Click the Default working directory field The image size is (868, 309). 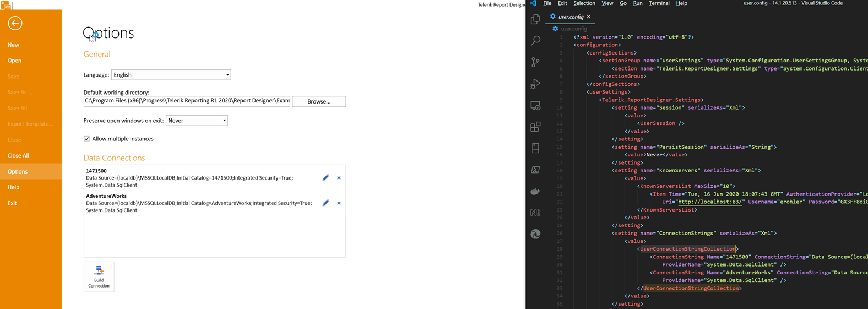point(187,101)
